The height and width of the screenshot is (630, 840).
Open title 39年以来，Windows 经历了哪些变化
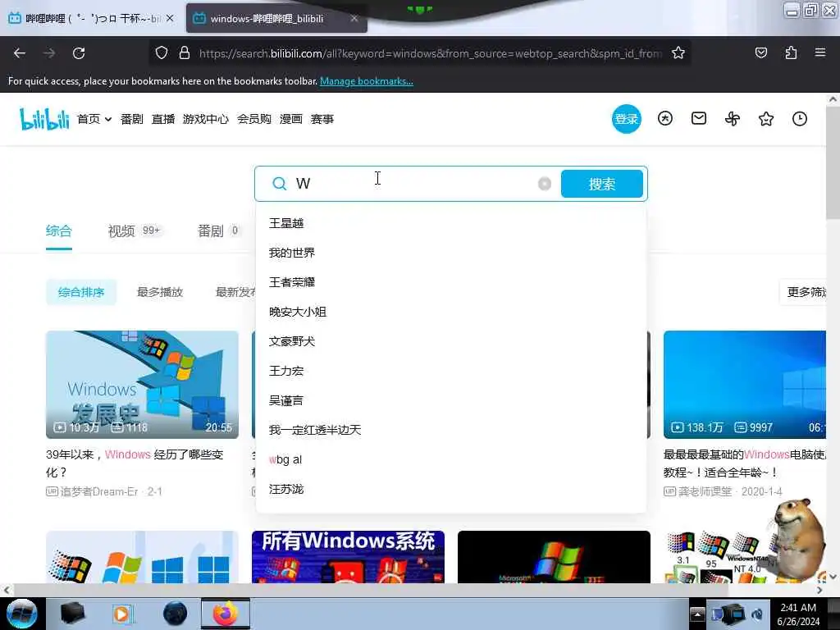click(x=135, y=463)
